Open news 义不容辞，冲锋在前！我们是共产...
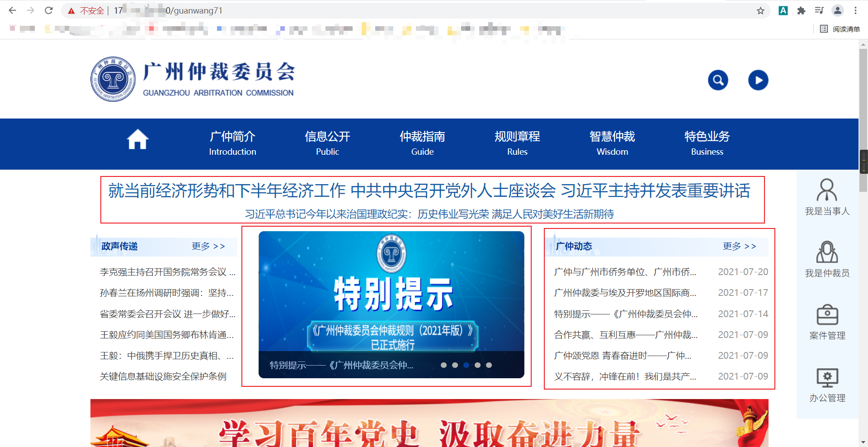Screen dimensions: 868x447 [x=625, y=376]
